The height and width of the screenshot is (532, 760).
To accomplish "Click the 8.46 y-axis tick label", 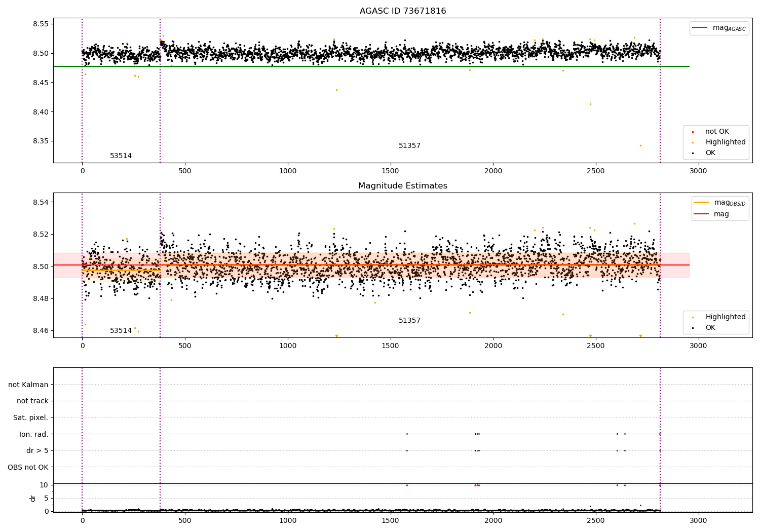I will click(x=40, y=331).
